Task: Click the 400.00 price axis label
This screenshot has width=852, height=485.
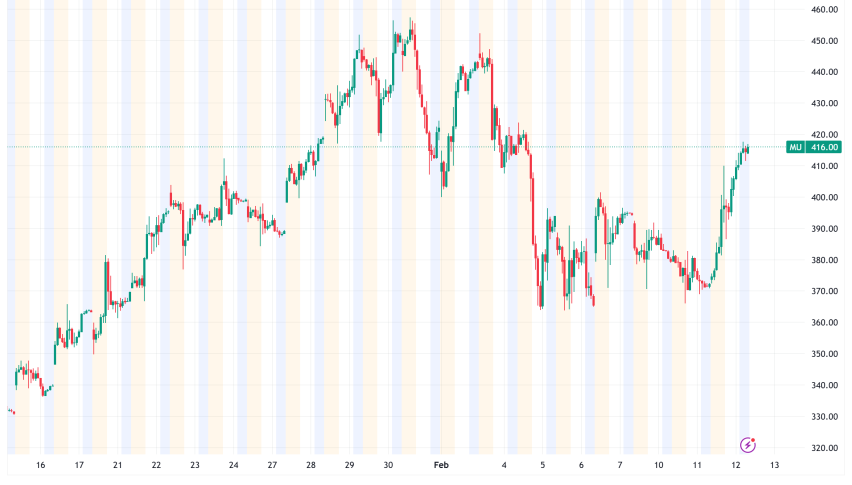Action: [824, 197]
